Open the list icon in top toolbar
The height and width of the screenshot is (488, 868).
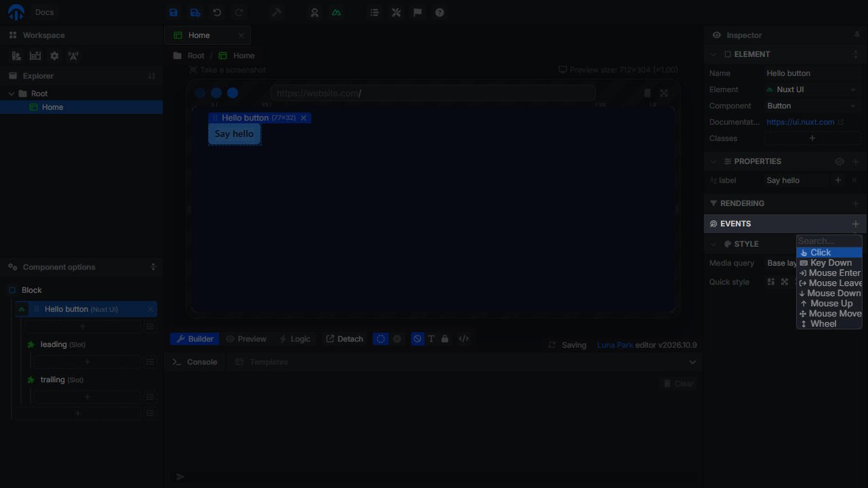(374, 12)
